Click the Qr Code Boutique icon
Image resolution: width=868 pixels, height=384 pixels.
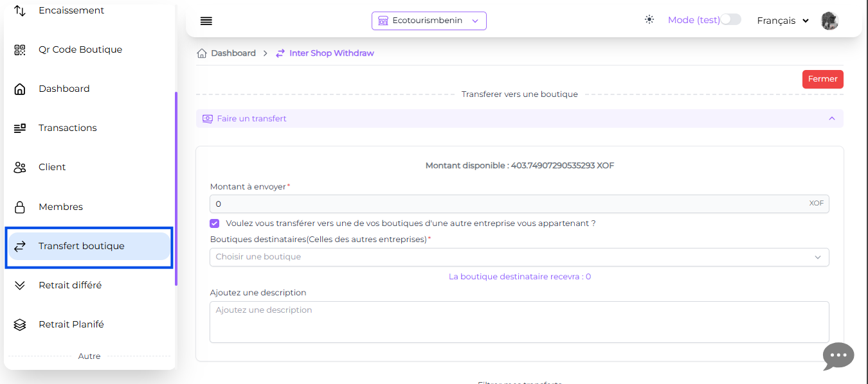tap(20, 49)
